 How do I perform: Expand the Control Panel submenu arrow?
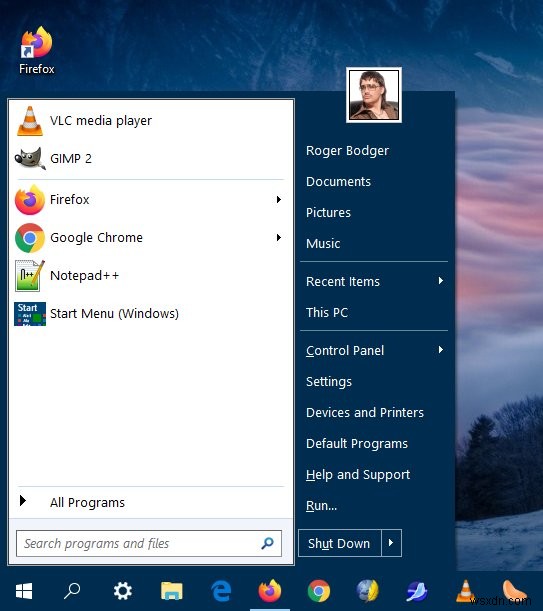point(440,350)
